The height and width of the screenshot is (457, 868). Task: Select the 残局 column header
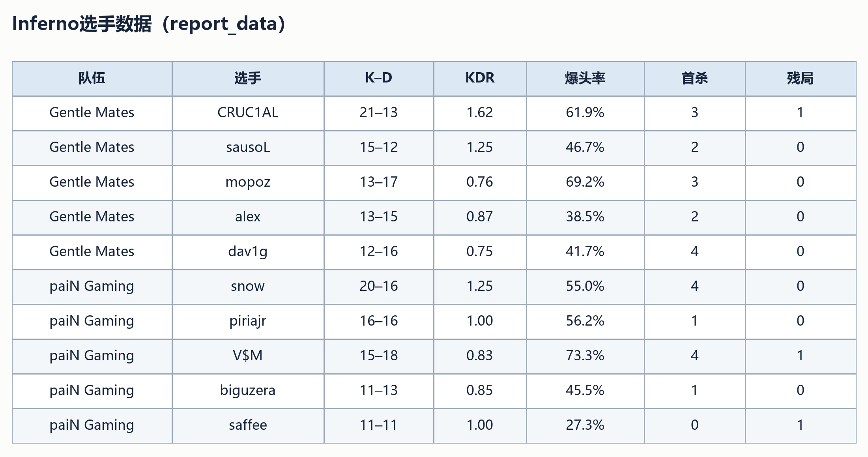801,78
